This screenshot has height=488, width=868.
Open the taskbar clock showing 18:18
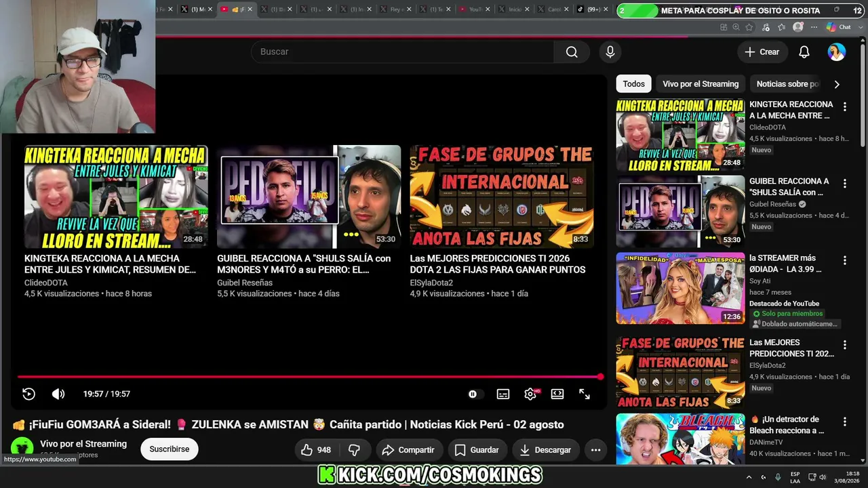tap(847, 477)
